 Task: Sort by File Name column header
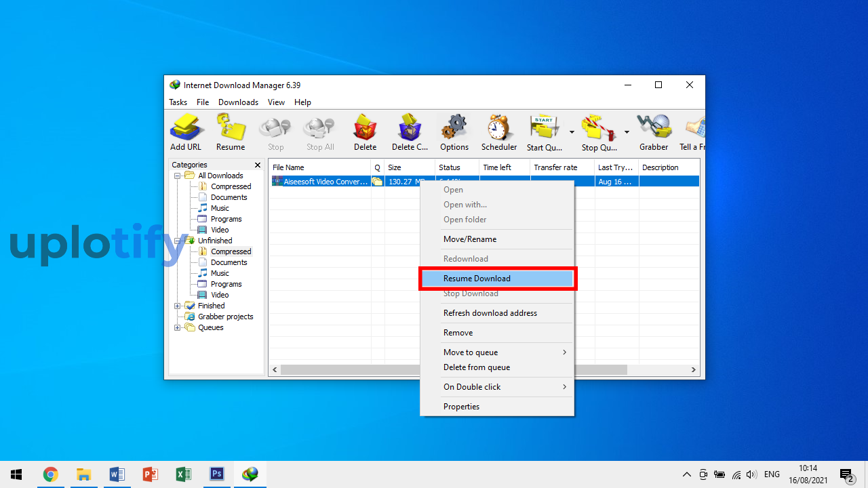[x=319, y=167]
